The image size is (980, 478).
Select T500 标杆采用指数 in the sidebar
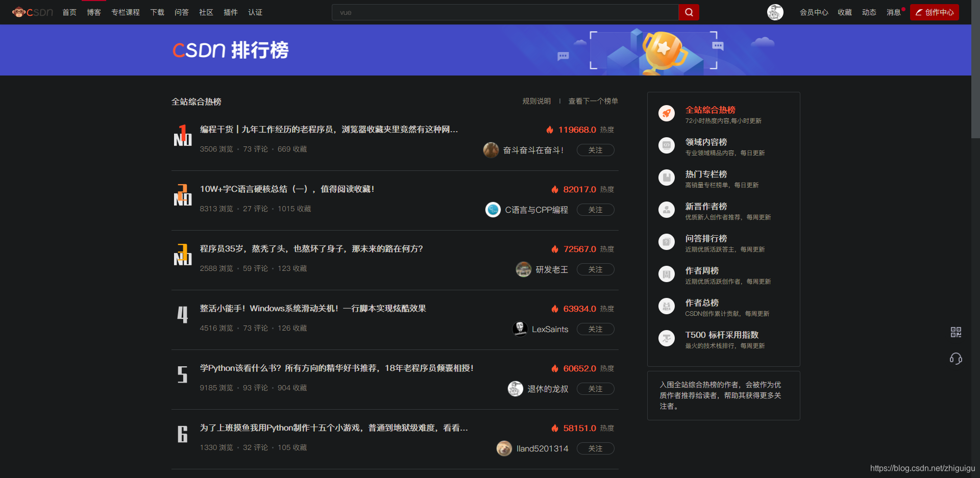pyautogui.click(x=722, y=335)
